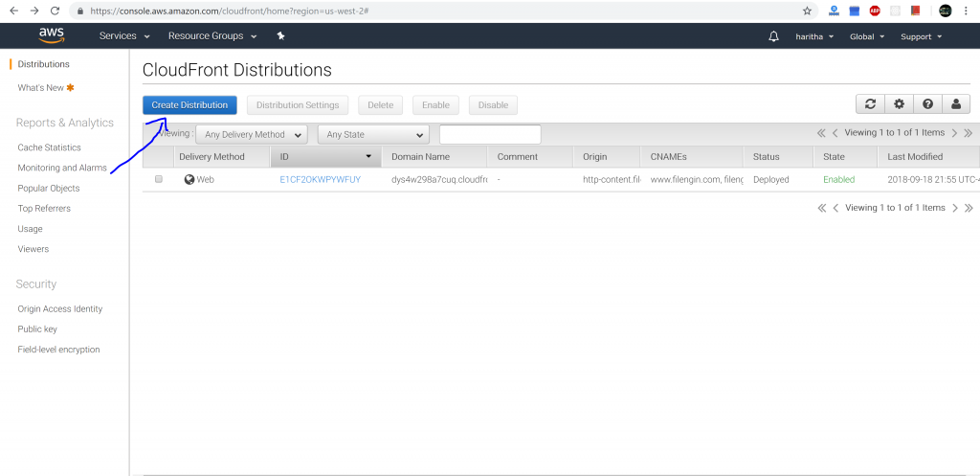
Task: Go to previous page (top pager)
Action: tap(835, 133)
